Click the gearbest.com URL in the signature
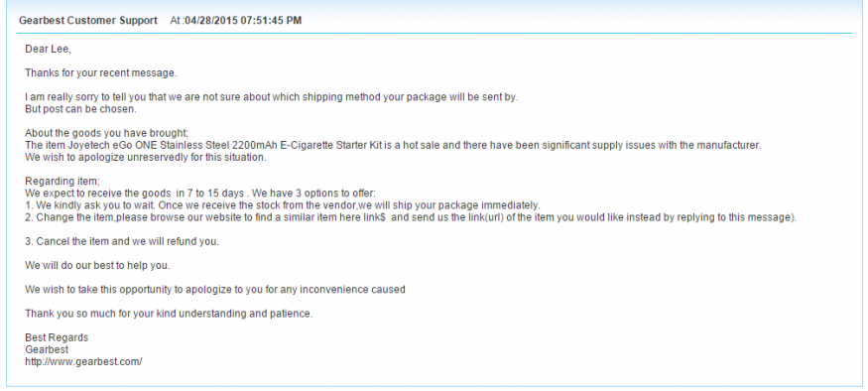Viewport: 868px width, 391px height. [x=83, y=361]
